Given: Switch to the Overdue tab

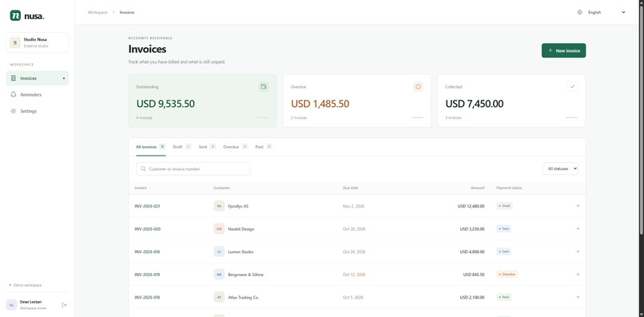Looking at the screenshot, I should click(236, 147).
